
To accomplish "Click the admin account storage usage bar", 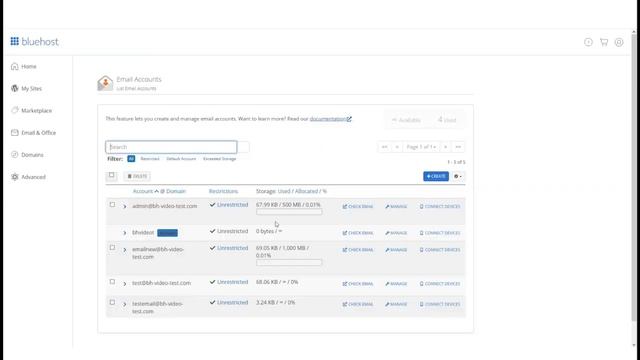I will pos(289,212).
